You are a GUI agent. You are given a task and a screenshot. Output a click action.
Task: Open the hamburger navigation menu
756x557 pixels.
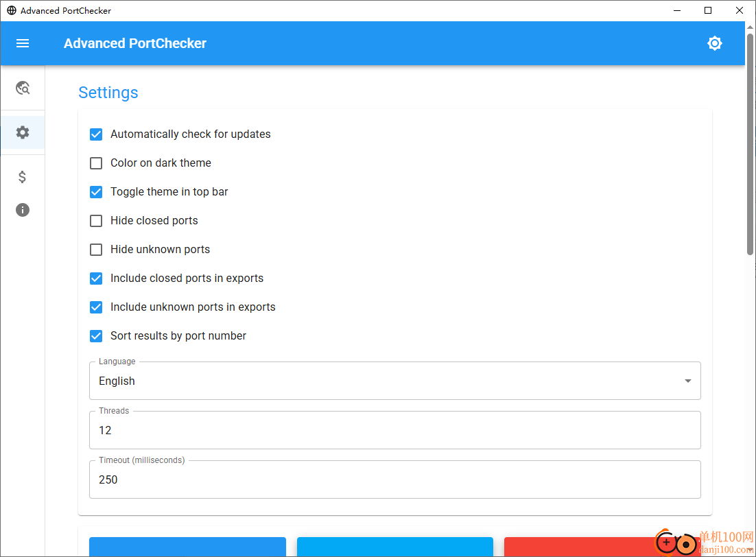23,43
